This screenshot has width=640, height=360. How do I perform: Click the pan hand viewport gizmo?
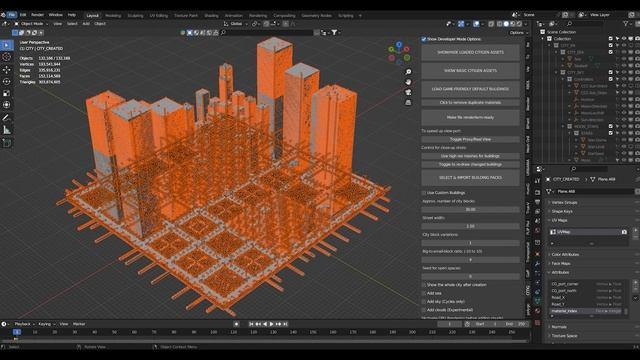408,82
